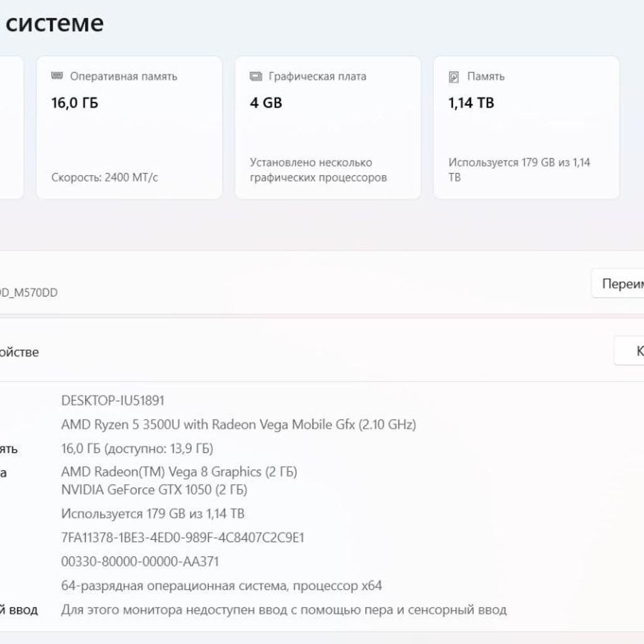Select the 64-разрядная операционная система text

coord(221,586)
